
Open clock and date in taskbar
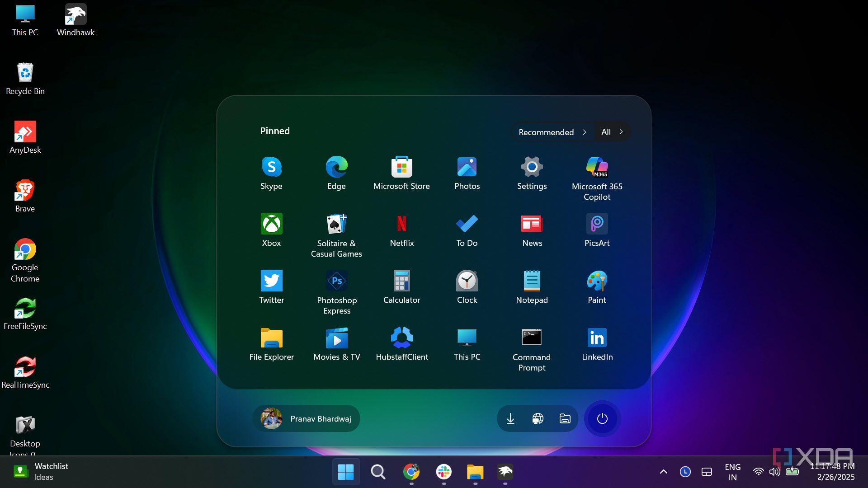[833, 472]
